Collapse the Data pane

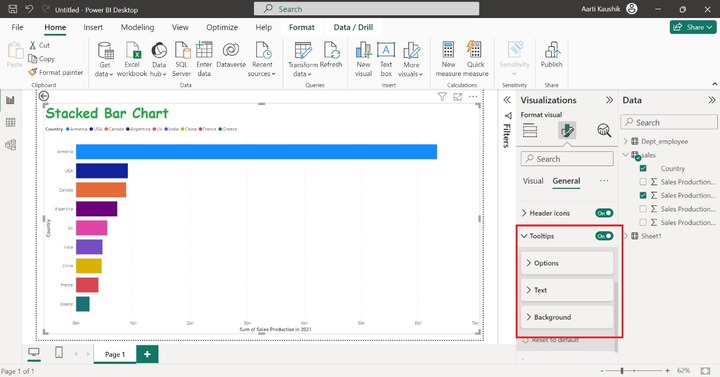point(712,100)
